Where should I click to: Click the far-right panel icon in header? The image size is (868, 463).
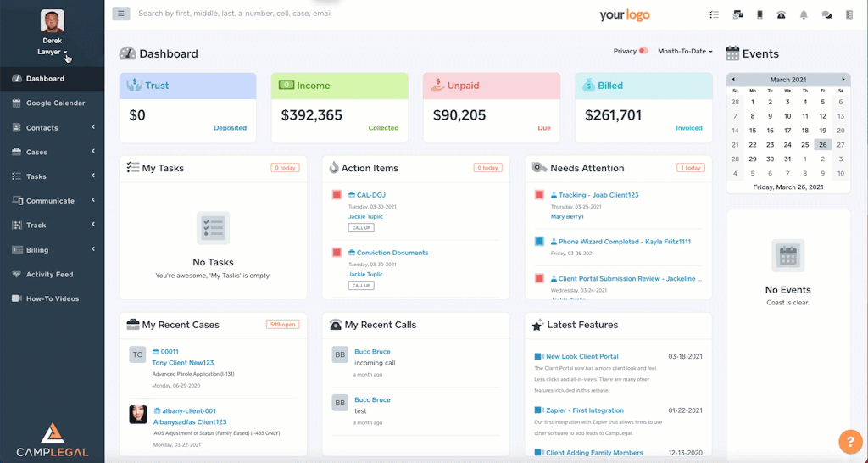coord(849,15)
